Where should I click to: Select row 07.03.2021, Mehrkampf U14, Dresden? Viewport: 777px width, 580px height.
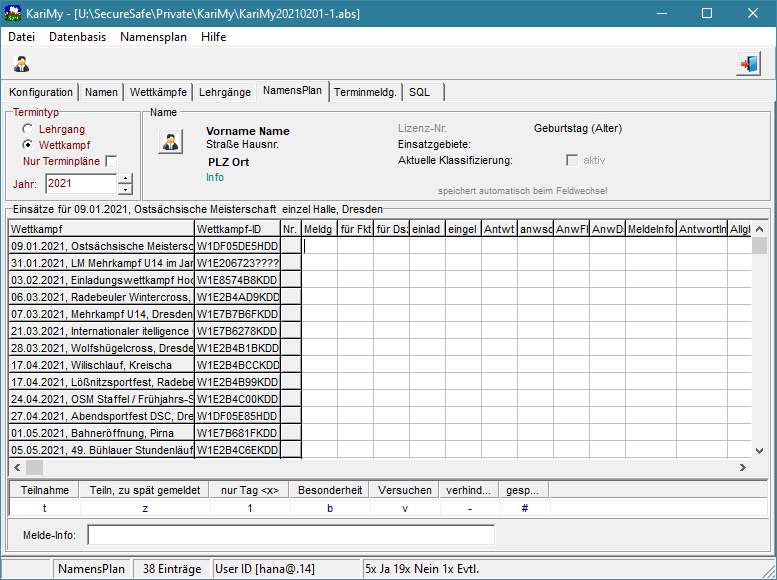coord(101,314)
